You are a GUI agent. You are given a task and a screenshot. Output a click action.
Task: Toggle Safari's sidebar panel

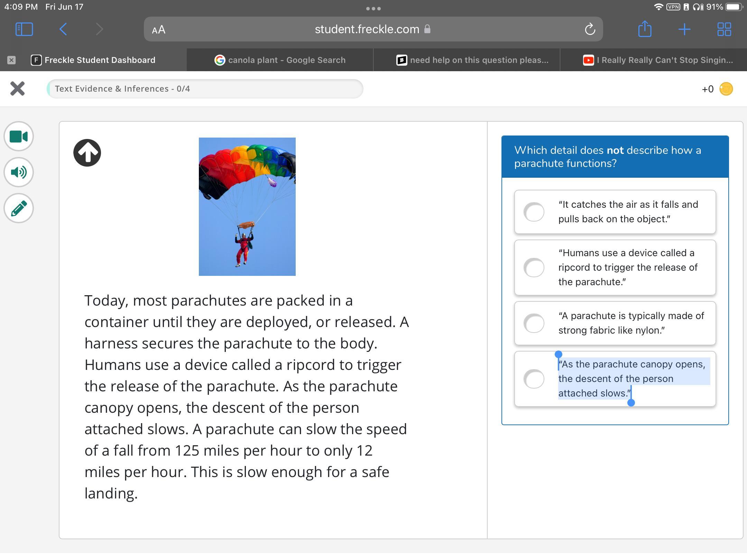(x=24, y=29)
